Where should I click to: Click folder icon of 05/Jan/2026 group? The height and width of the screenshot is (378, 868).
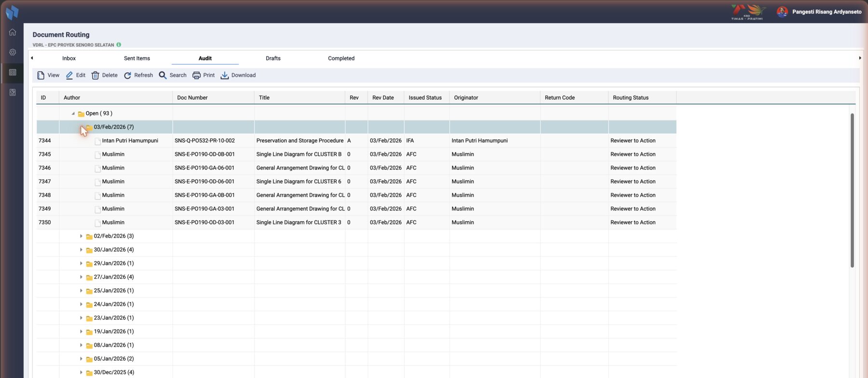[x=89, y=359]
